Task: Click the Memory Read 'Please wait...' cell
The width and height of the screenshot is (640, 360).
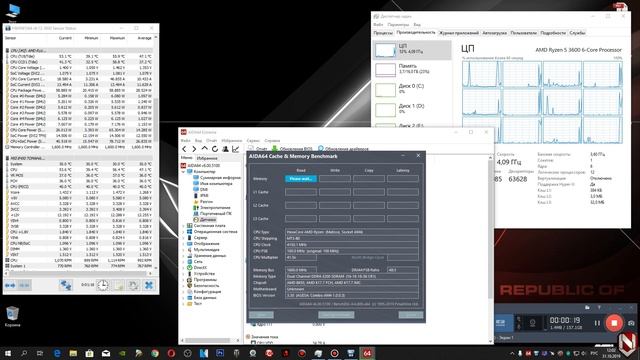Action: [x=300, y=179]
